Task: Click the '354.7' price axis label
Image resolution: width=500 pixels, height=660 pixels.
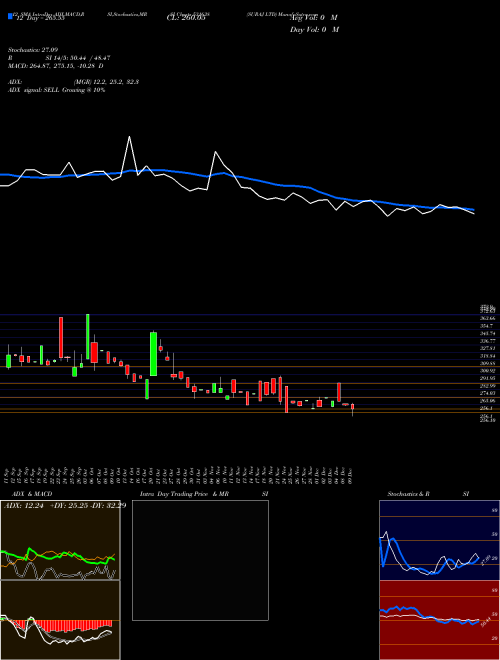Action: (488, 326)
